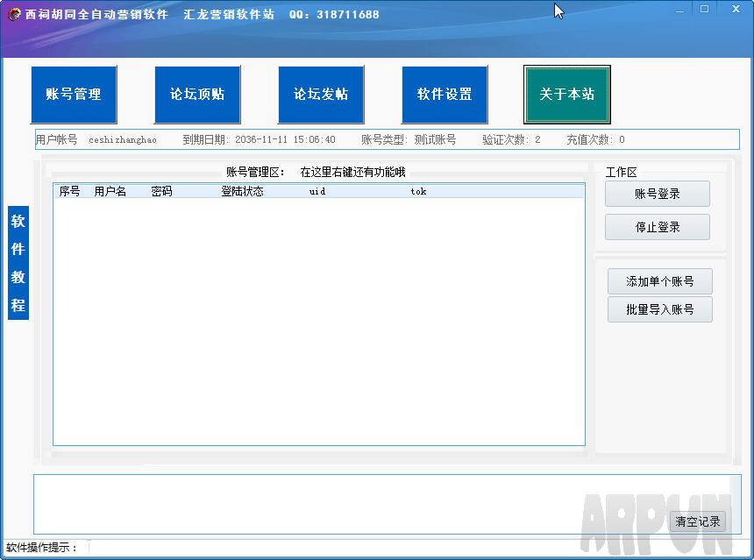
Task: Open 软件设置 settings page
Action: coord(445,95)
